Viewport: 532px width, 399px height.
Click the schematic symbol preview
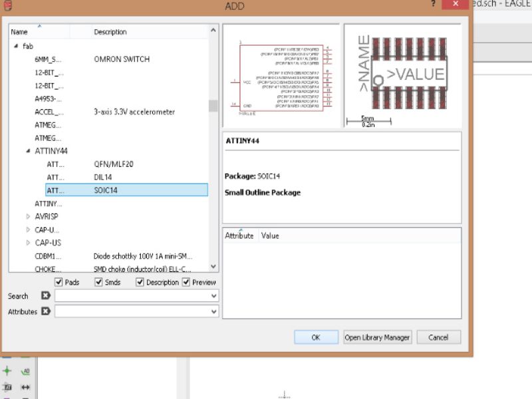click(281, 76)
